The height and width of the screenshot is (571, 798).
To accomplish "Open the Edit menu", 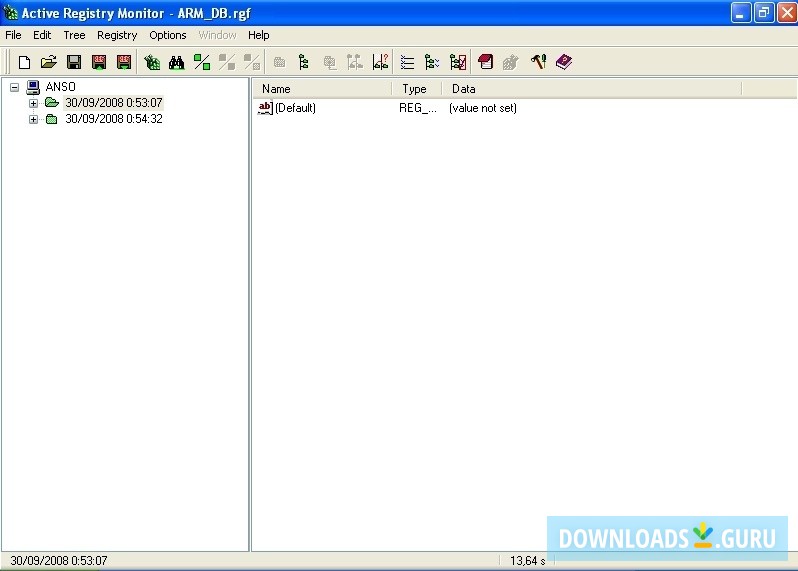I will (x=42, y=35).
